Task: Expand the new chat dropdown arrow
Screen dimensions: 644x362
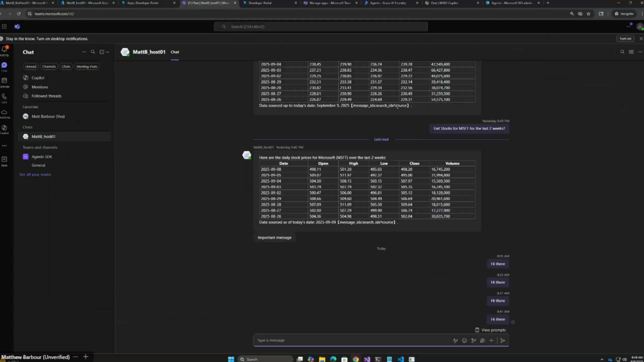Action: click(108, 52)
